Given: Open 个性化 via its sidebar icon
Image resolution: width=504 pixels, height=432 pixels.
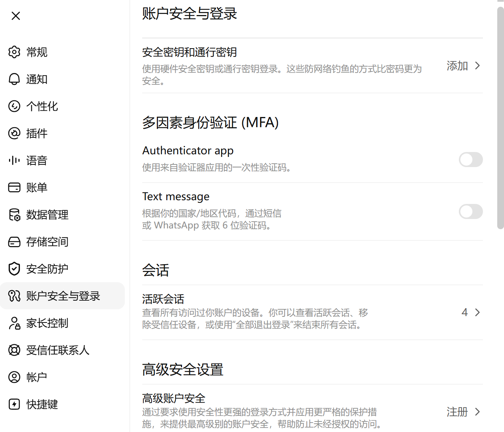Looking at the screenshot, I should pyautogui.click(x=14, y=106).
